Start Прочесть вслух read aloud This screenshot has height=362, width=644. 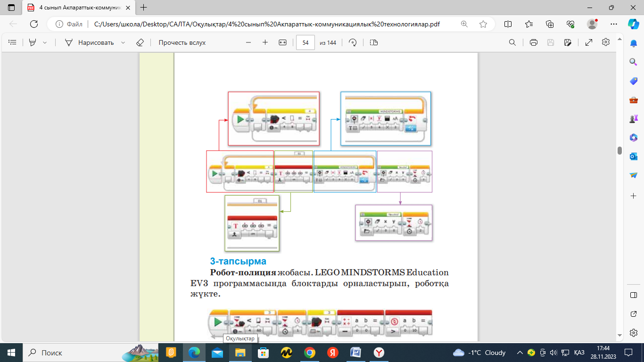pos(182,42)
